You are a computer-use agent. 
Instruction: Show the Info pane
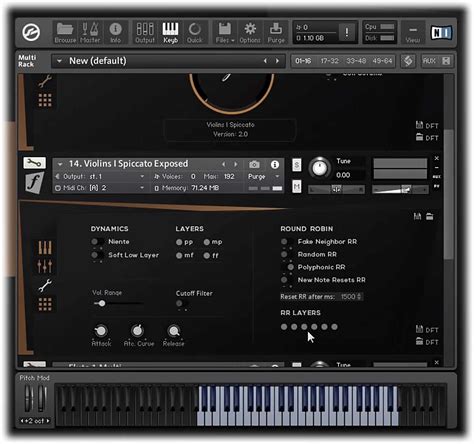pyautogui.click(x=115, y=33)
